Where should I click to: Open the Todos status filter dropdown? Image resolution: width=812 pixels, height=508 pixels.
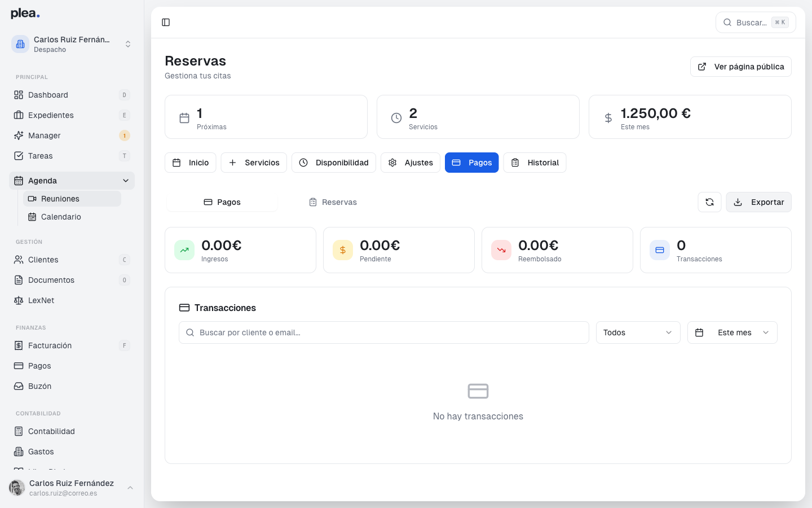point(638,332)
